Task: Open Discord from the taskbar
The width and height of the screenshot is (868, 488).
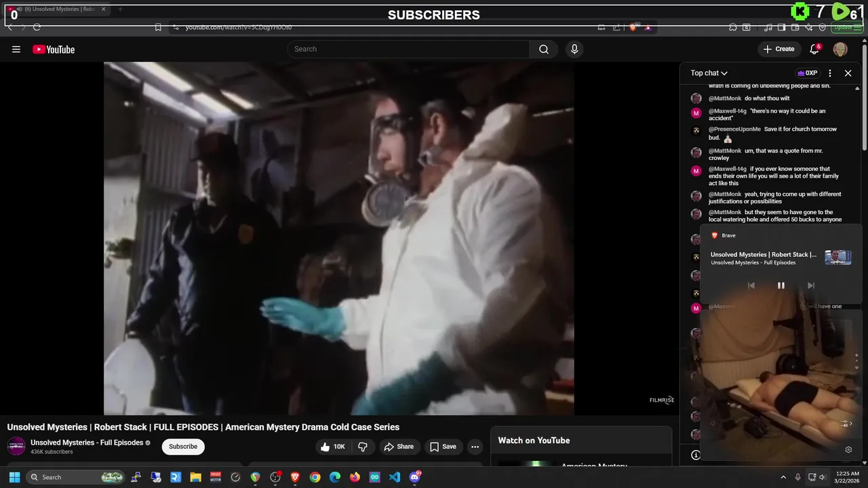Action: (x=415, y=477)
